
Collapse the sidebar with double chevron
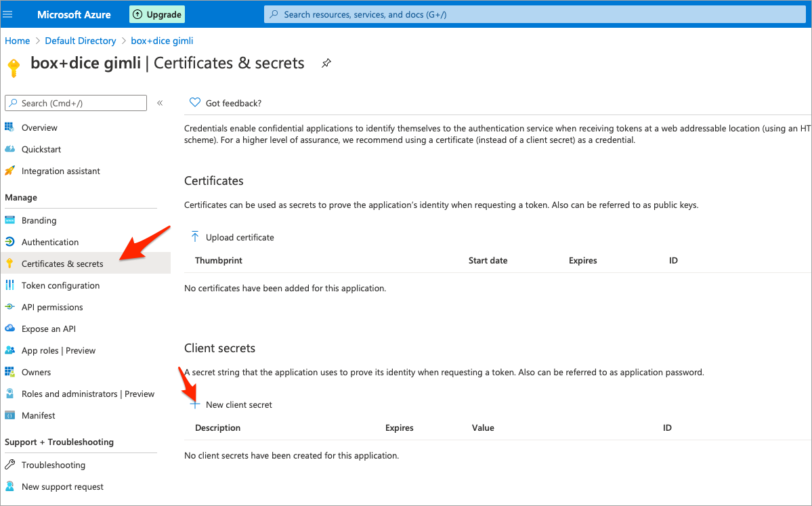click(x=160, y=103)
